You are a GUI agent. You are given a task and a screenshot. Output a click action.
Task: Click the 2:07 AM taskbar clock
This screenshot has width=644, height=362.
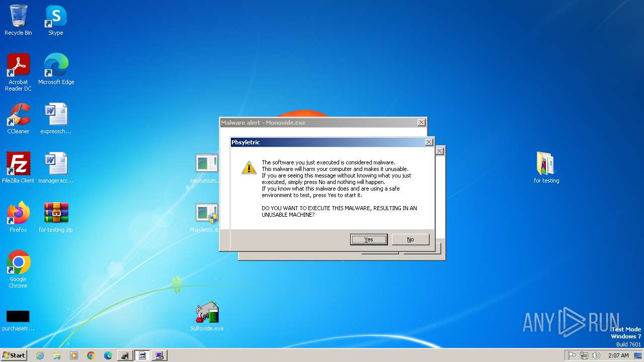tap(618, 355)
